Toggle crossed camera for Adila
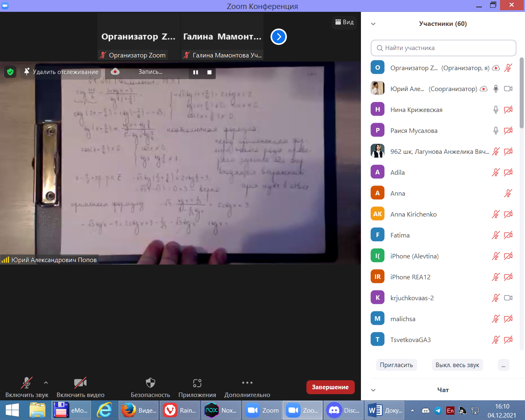 click(x=508, y=173)
